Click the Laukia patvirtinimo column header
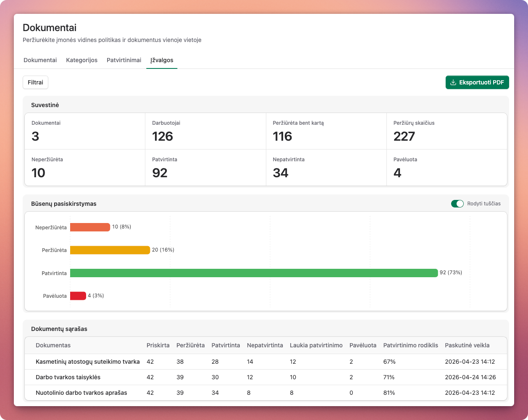The width and height of the screenshot is (528, 420). 316,345
